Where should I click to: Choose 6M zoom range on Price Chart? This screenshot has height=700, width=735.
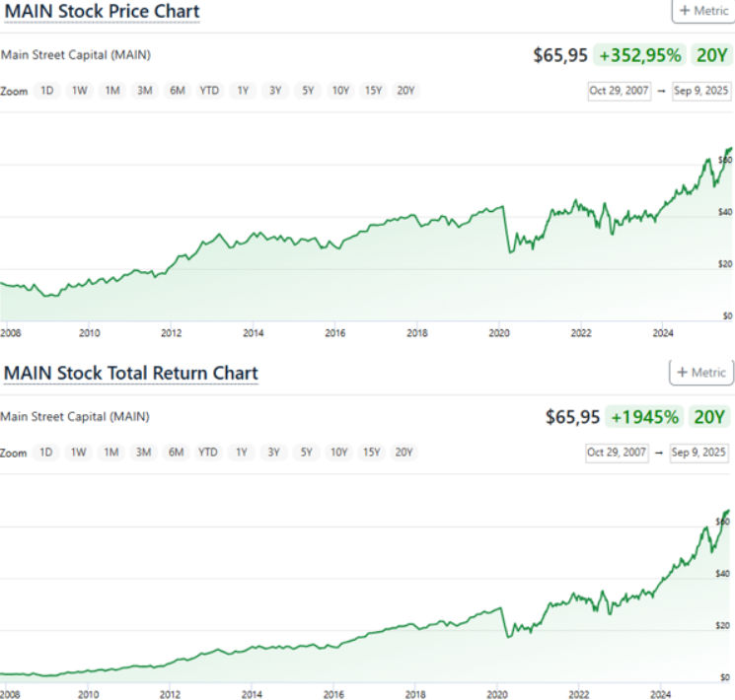click(x=177, y=91)
